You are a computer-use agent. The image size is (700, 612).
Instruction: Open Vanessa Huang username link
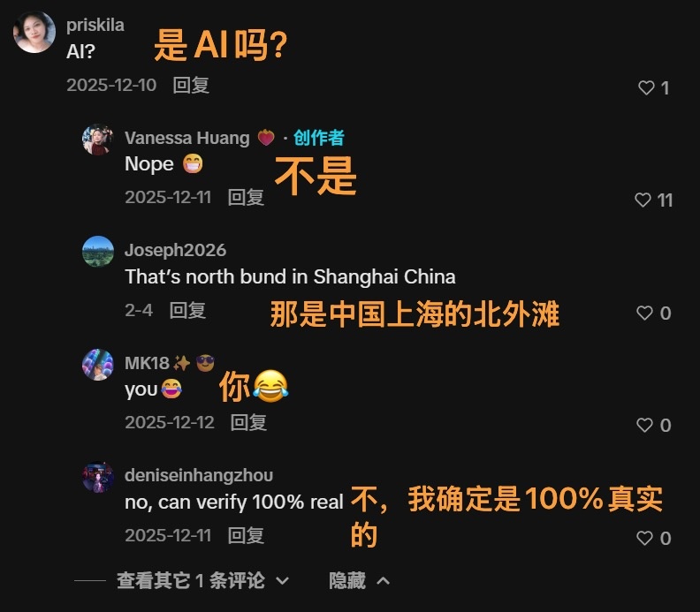[x=187, y=138]
